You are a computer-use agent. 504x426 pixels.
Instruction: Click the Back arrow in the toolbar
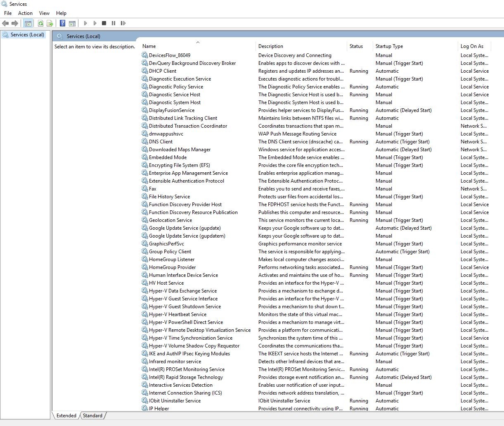point(5,24)
